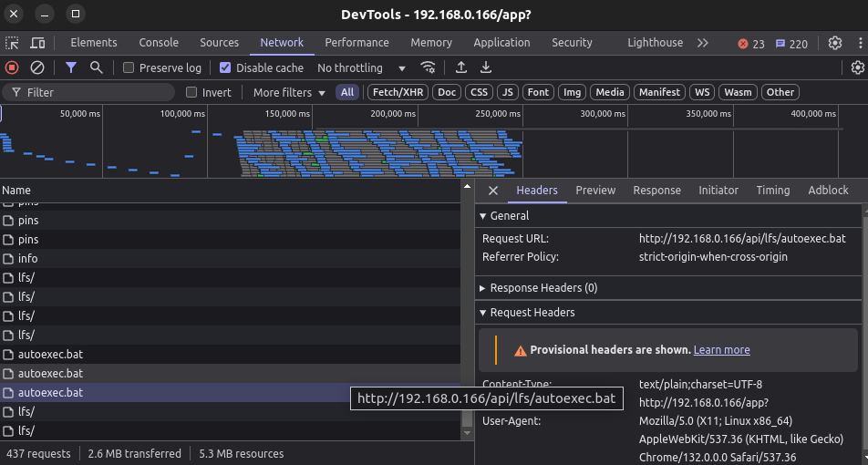
Task: Stop recording network log
Action: [x=12, y=67]
